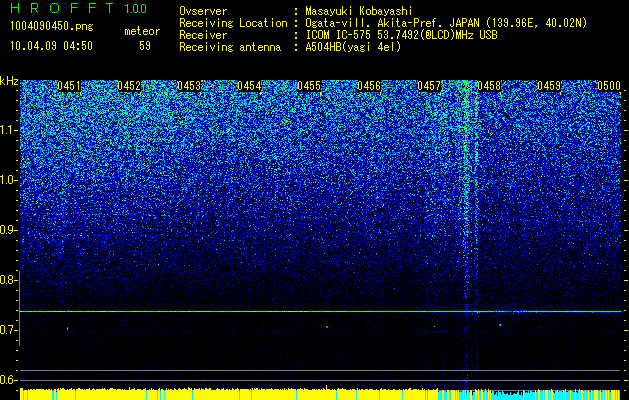Select the filename 1004090450.png
The height and width of the screenshot is (400, 629).
point(52,27)
